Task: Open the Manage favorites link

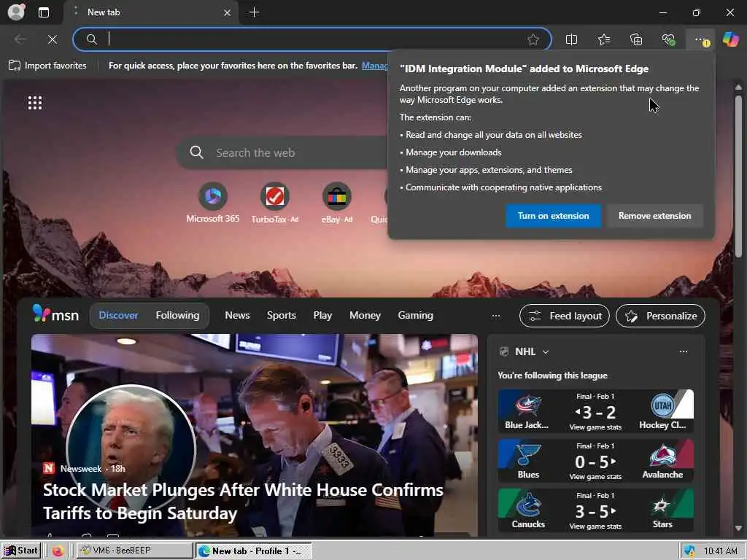Action: coord(374,66)
